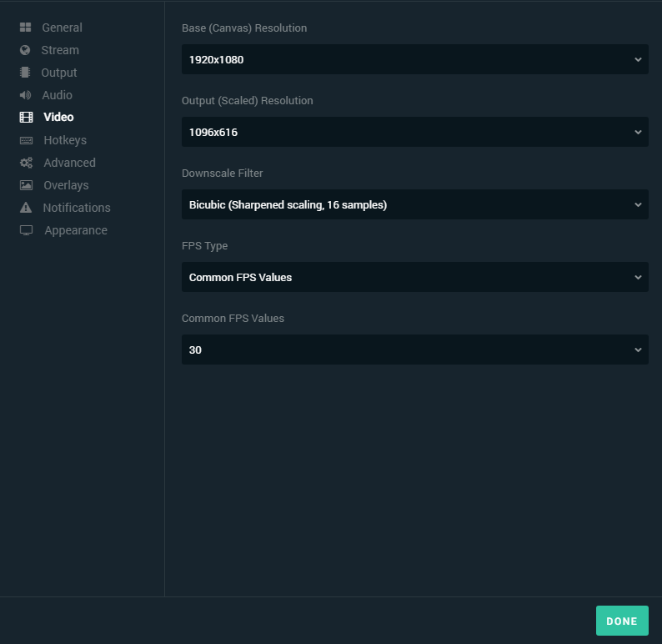
Task: Click the Stream globe icon
Action: (25, 50)
